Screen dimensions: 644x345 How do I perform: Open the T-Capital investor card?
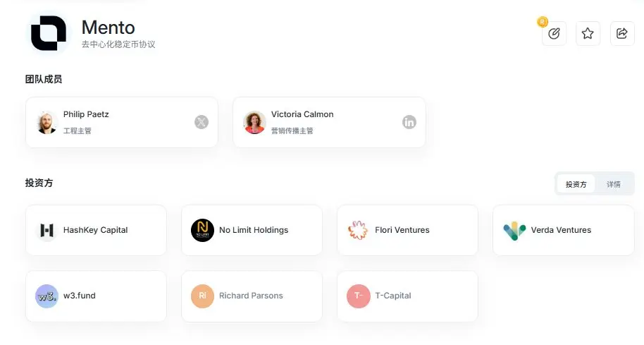tap(407, 296)
